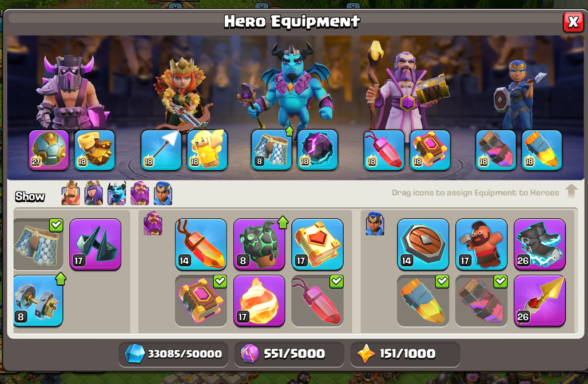Show Grand Warden equipment filter
The image size is (588, 384).
pyautogui.click(x=140, y=193)
